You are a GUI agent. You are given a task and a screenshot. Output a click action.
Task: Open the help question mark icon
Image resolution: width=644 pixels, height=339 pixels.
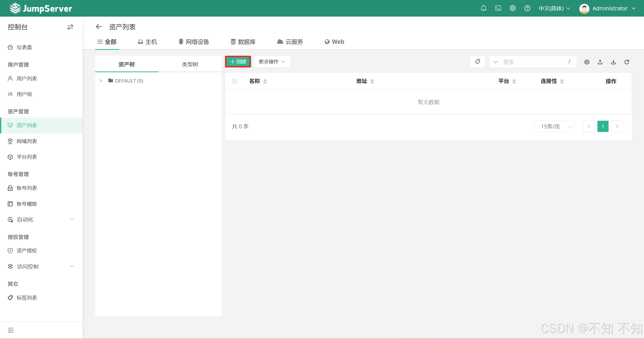(x=527, y=8)
